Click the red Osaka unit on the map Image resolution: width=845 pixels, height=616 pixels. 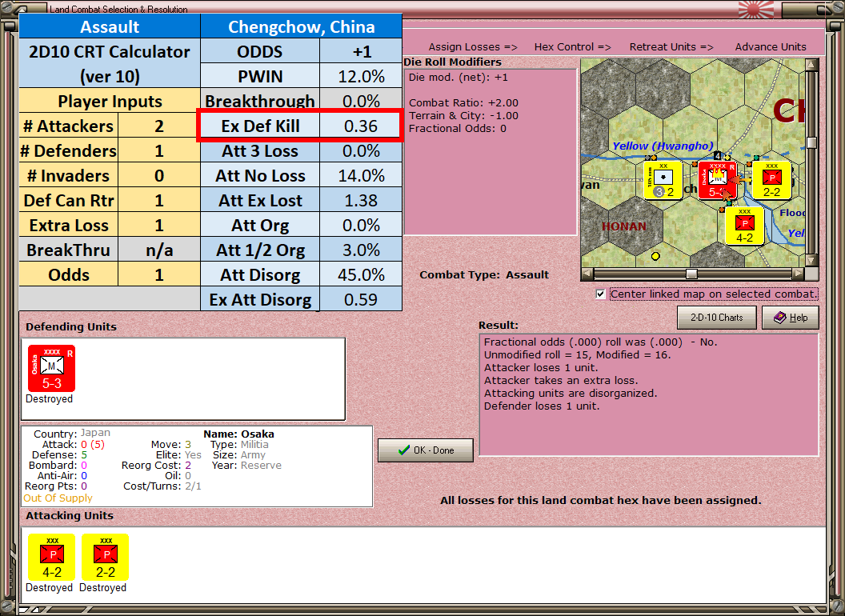[x=718, y=180]
